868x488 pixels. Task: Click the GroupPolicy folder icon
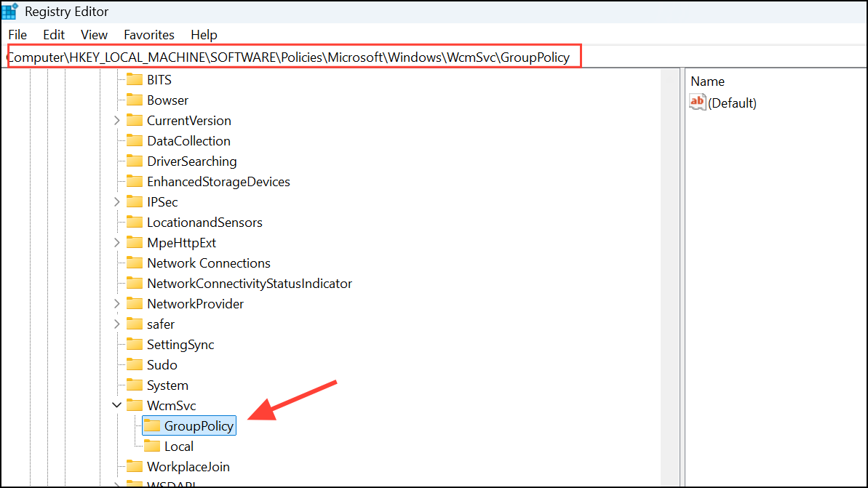click(x=151, y=425)
